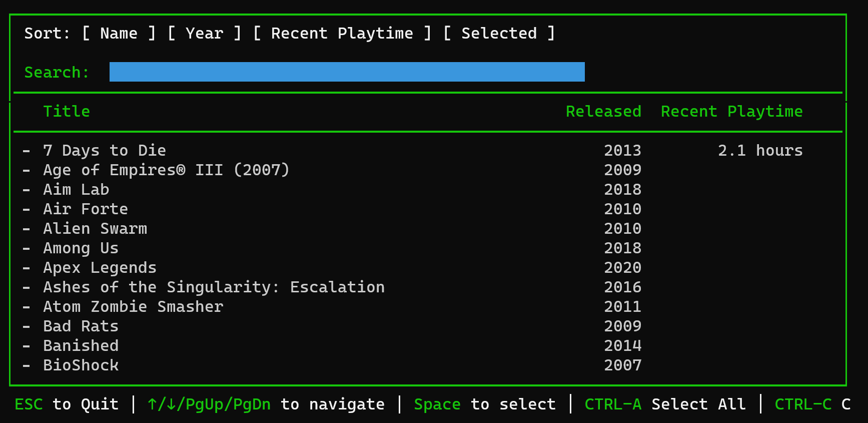Screen dimensions: 868x423
Task: Sort by Recent Playtime button
Action: [342, 34]
